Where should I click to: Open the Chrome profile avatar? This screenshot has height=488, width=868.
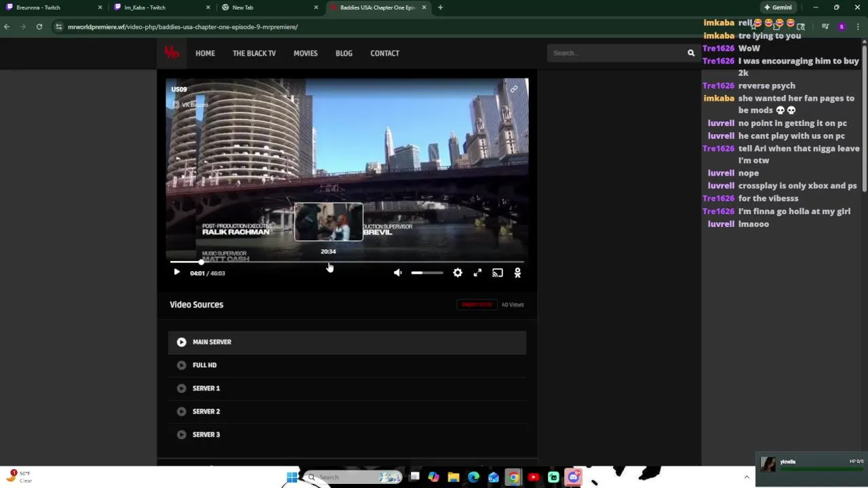pyautogui.click(x=842, y=26)
